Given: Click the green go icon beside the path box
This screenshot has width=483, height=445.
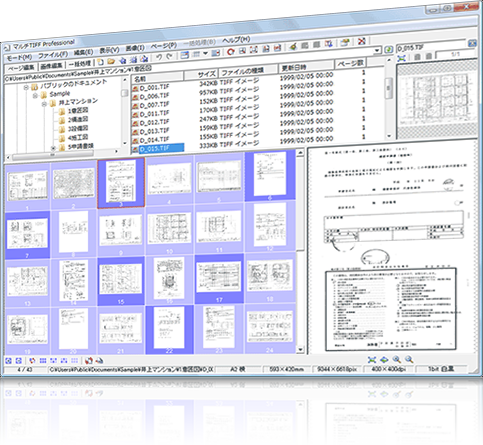Looking at the screenshot, I should coord(388,50).
